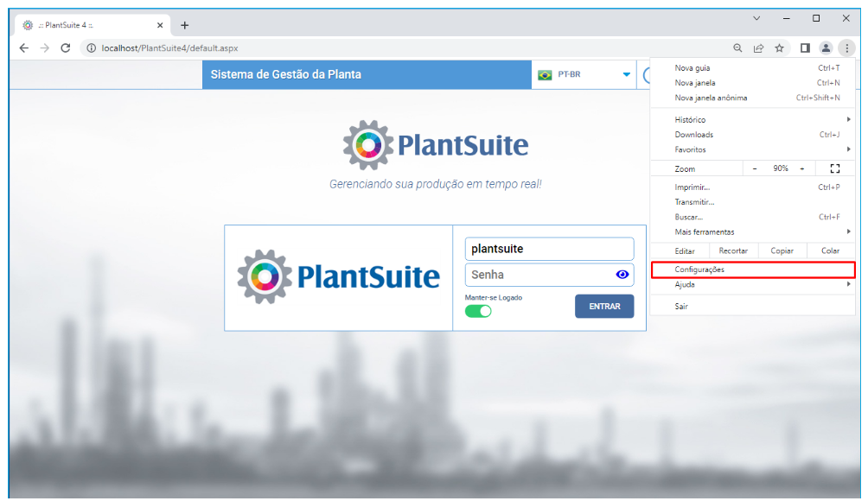This screenshot has height=501, width=868.
Task: Open Downloads from Chrome menu
Action: [753, 135]
